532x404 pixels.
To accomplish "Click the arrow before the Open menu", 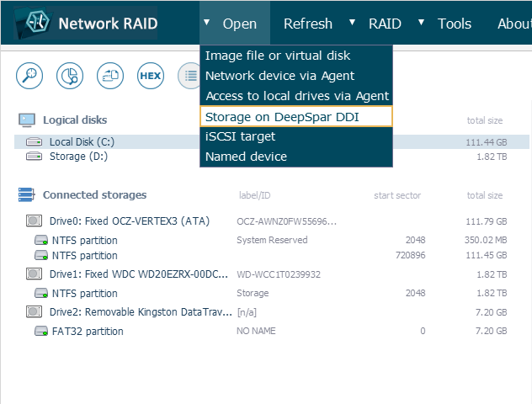I will (x=207, y=22).
